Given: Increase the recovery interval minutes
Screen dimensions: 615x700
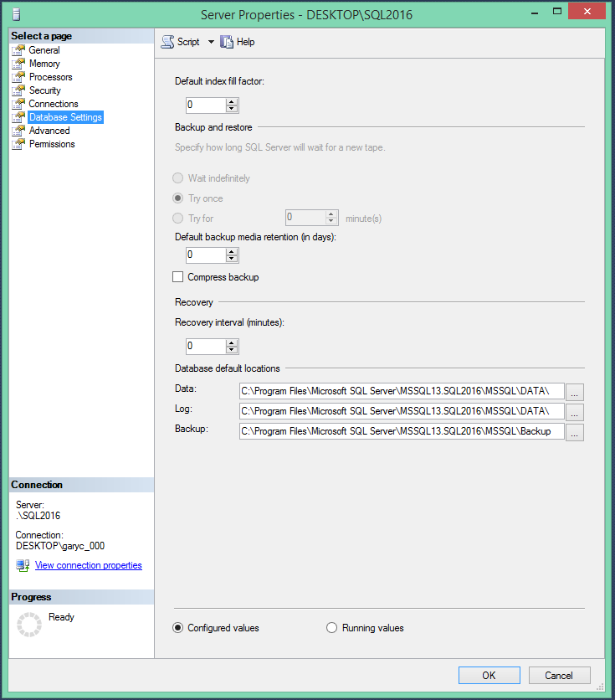Looking at the screenshot, I should 231,342.
